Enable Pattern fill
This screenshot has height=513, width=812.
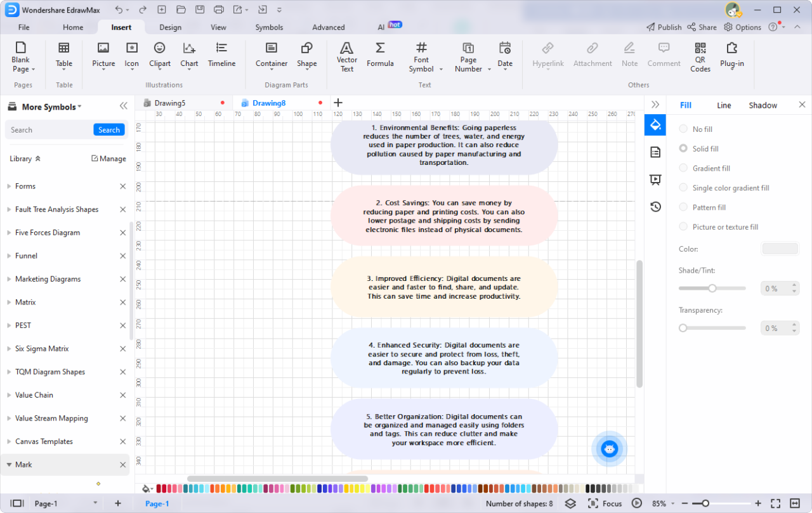tap(683, 207)
